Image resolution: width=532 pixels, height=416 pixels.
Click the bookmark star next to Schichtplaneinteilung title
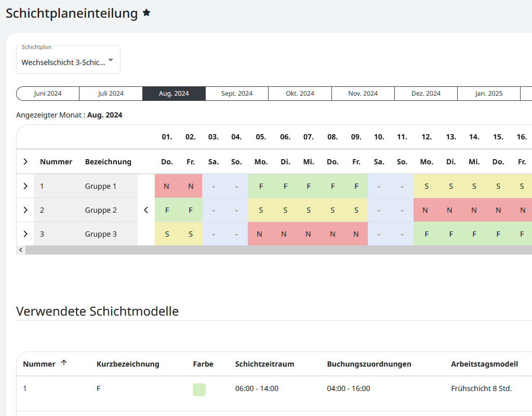[147, 13]
